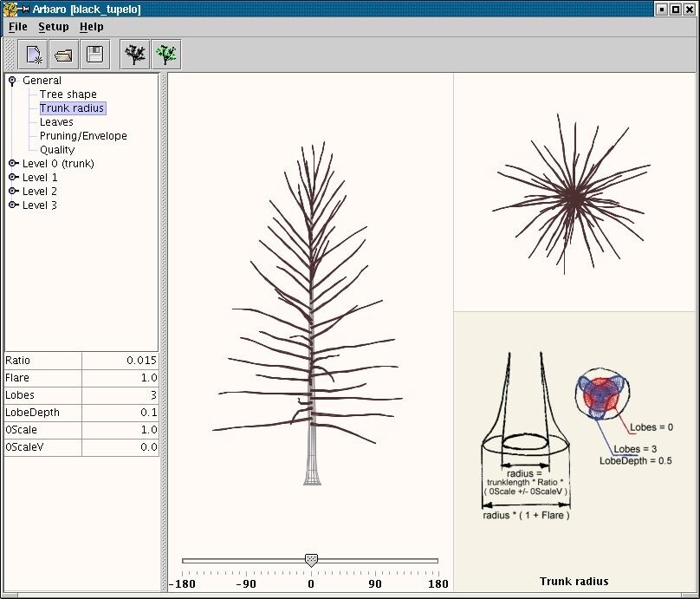Open the File menu
Image resolution: width=700 pixels, height=599 pixels.
(x=17, y=27)
